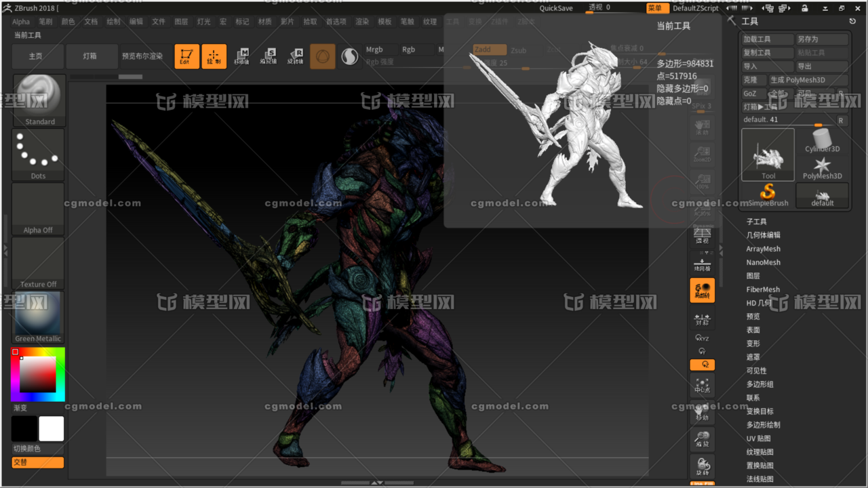868x488 pixels.
Task: Click the 切换颜色 switch color button
Action: point(38,449)
